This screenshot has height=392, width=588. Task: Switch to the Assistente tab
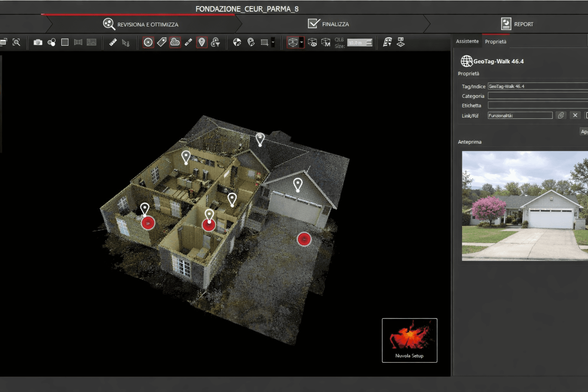click(x=467, y=41)
